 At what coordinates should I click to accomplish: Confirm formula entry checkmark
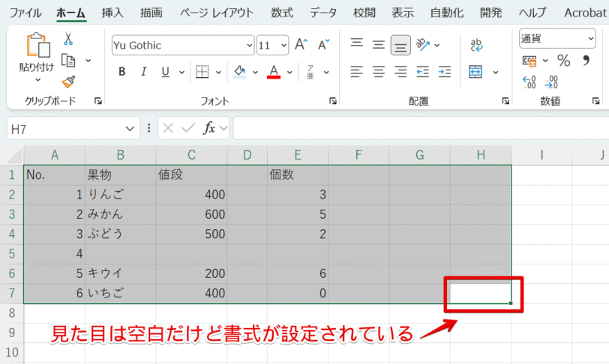pyautogui.click(x=188, y=127)
